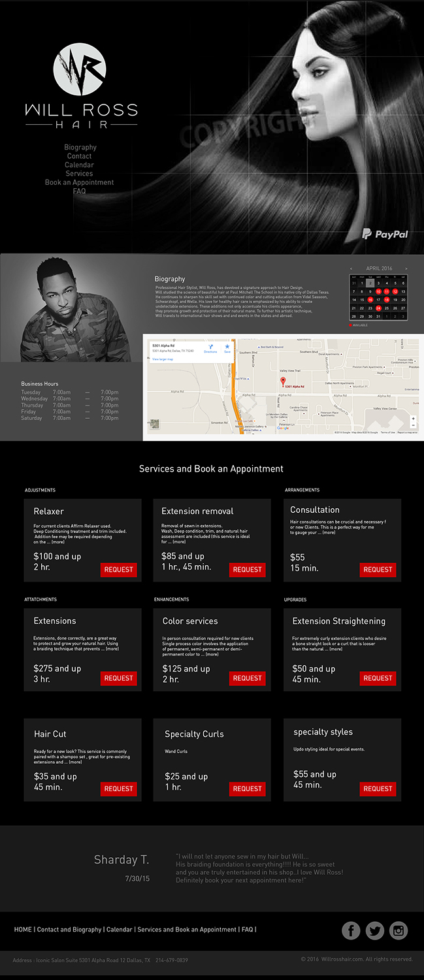
Task: Click Services and Book an Appointment footer link
Action: [187, 930]
